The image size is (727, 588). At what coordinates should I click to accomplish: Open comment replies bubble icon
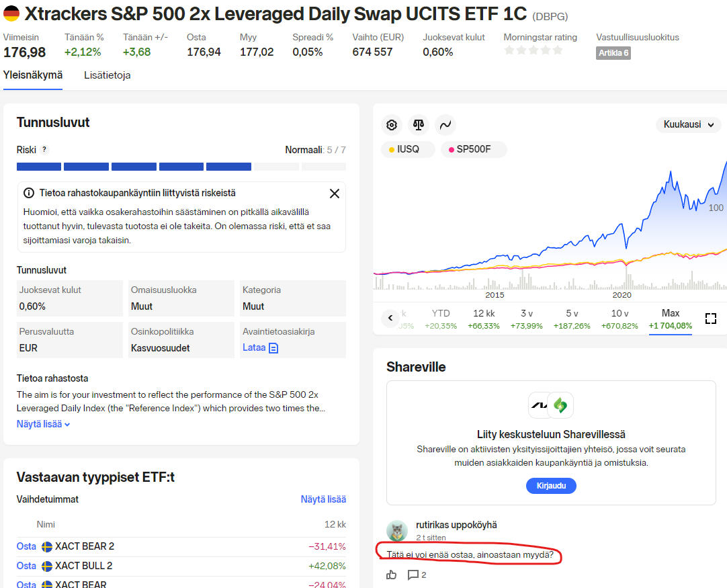[414, 575]
